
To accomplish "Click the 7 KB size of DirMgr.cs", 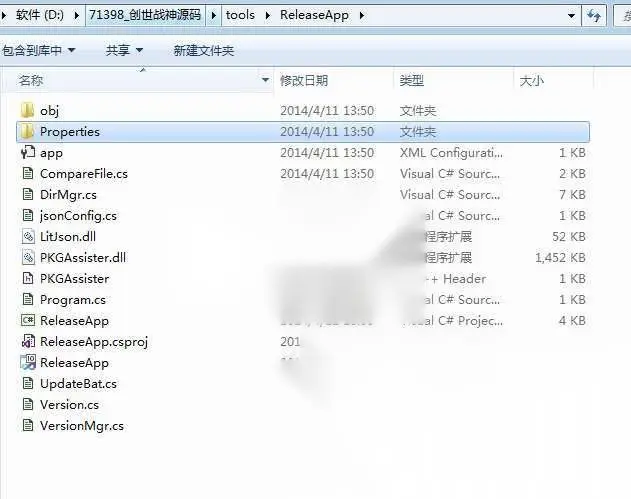I will click(572, 195).
